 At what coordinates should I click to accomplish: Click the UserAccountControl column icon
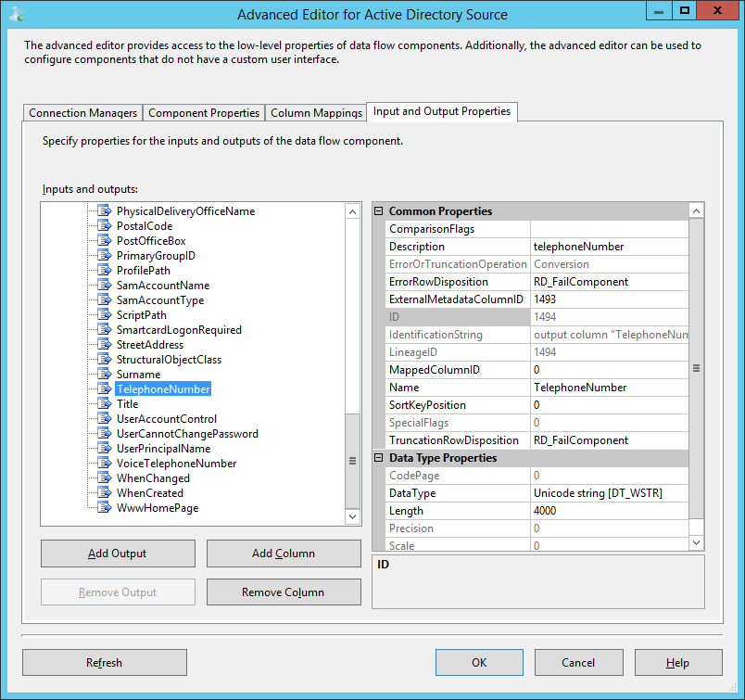105,418
